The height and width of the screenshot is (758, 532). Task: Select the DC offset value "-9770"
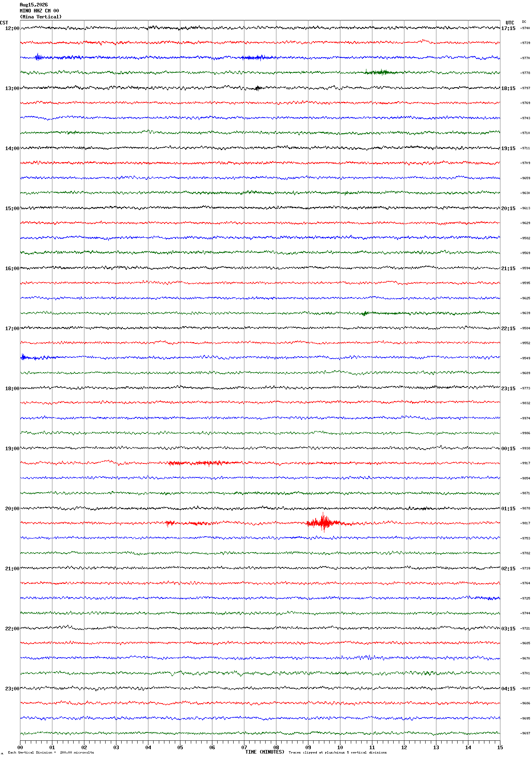click(525, 58)
